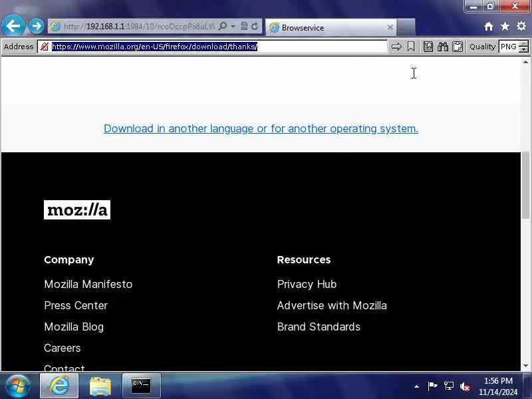
Task: Decrease Quality with the down stepper arrow
Action: (x=524, y=49)
